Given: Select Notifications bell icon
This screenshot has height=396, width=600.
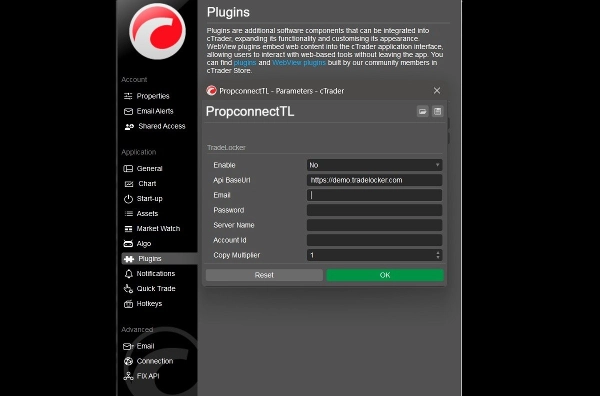Looking at the screenshot, I should click(129, 274).
